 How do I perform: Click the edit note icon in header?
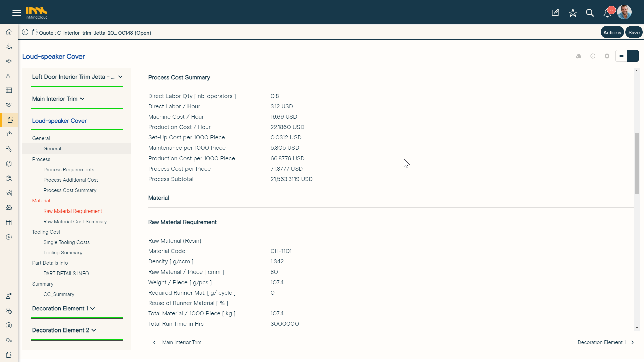pos(555,13)
